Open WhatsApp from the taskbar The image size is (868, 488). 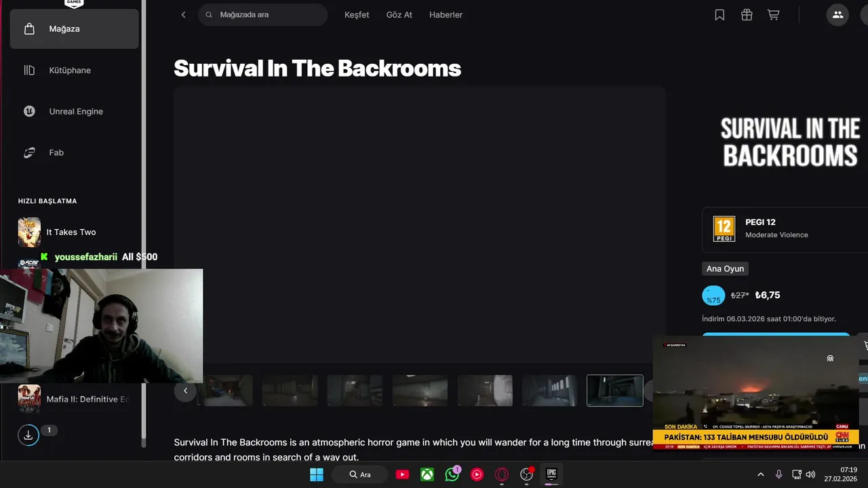(452, 474)
